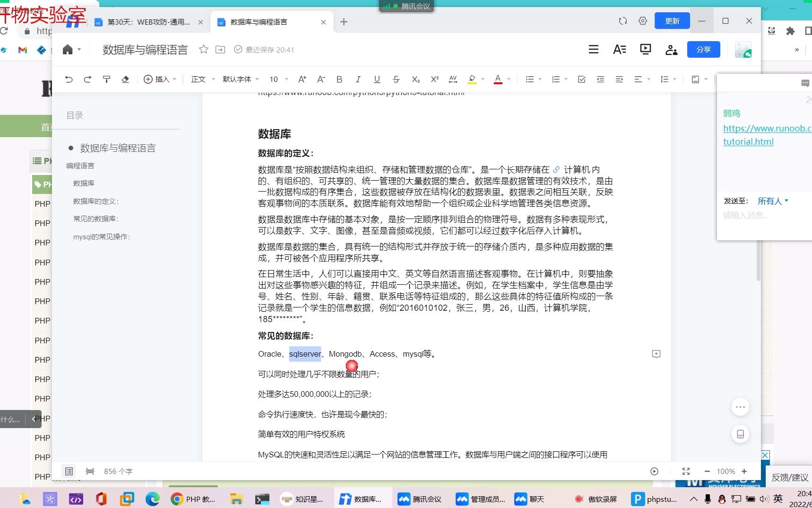Go to 编程语言 in the outline
The width and height of the screenshot is (812, 508).
[x=80, y=166]
